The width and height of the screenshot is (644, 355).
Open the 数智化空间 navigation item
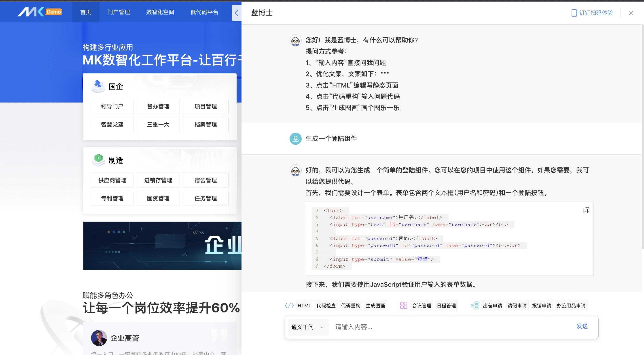click(x=160, y=12)
